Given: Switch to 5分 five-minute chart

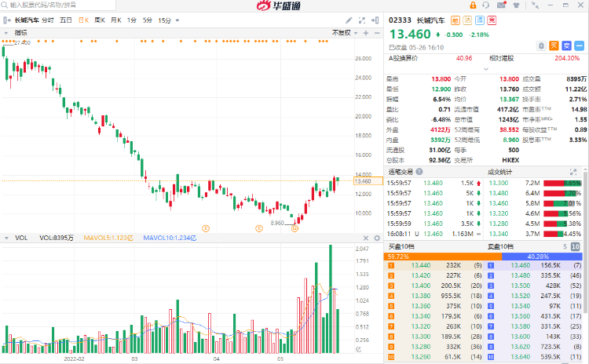Looking at the screenshot, I should tap(148, 20).
